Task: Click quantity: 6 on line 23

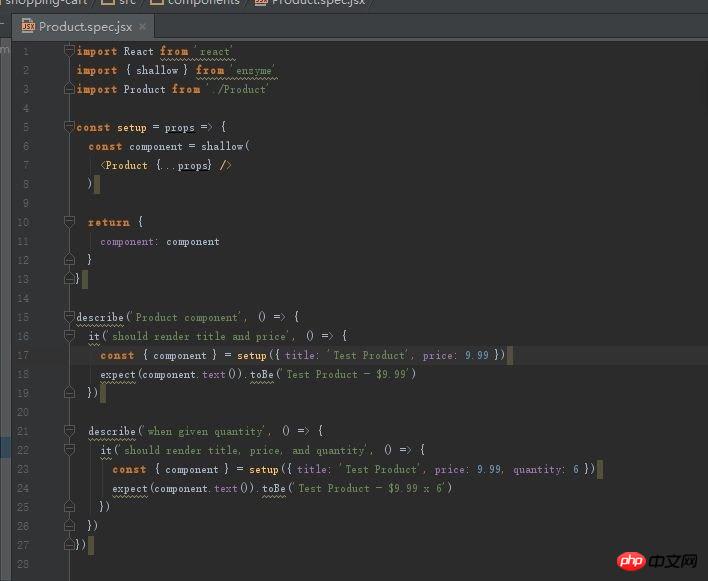Action: tap(546, 470)
